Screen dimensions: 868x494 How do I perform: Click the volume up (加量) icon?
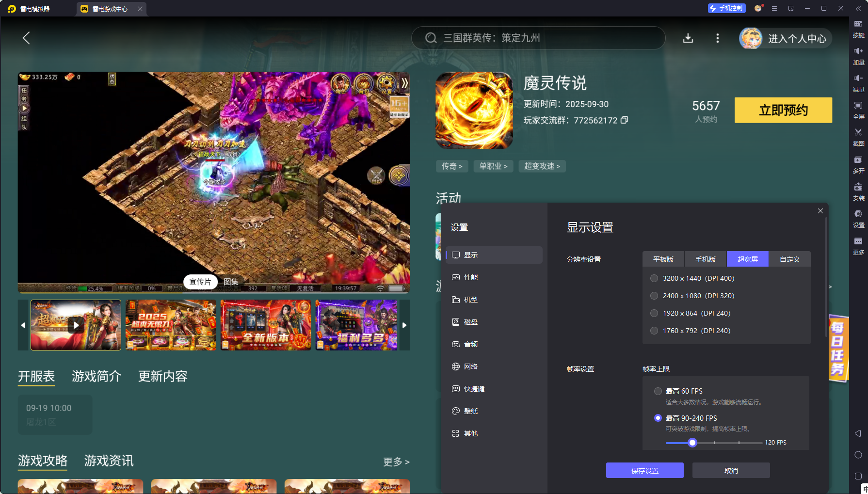pyautogui.click(x=858, y=54)
